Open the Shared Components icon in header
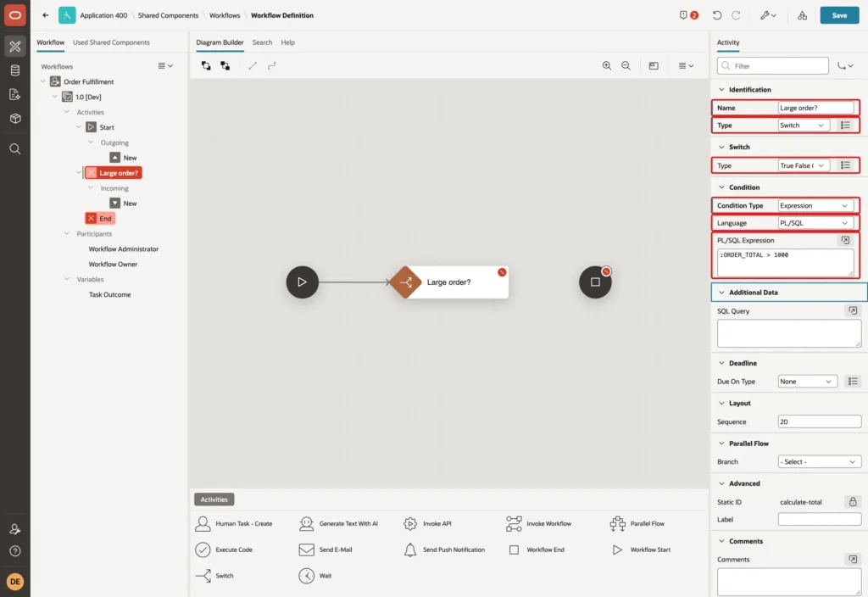The height and width of the screenshot is (597, 868). (x=802, y=15)
